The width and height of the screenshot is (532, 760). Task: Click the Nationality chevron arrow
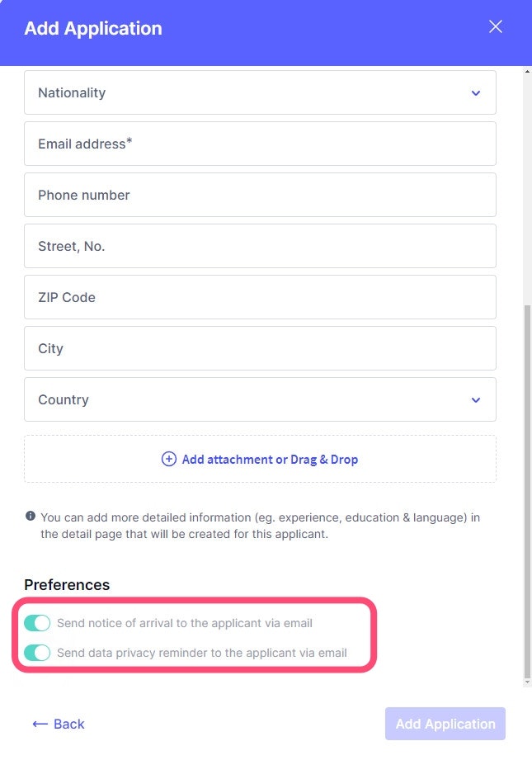click(x=476, y=93)
